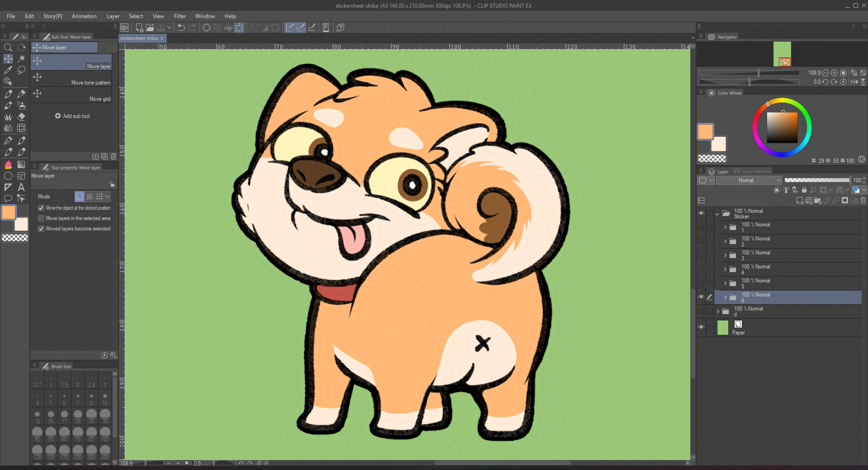This screenshot has height=470, width=868.
Task: Open the Filter menu
Action: (179, 16)
